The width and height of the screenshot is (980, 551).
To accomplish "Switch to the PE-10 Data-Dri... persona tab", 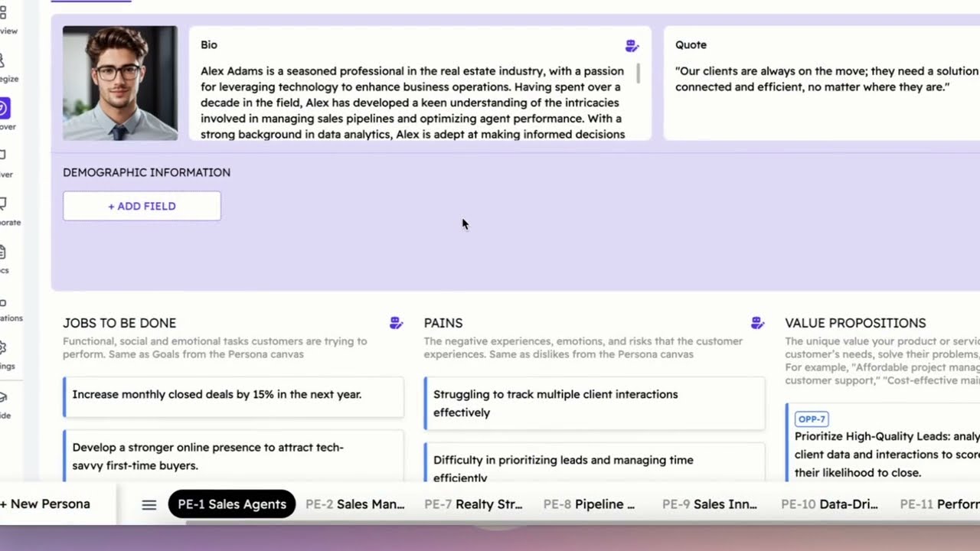I will [x=829, y=504].
